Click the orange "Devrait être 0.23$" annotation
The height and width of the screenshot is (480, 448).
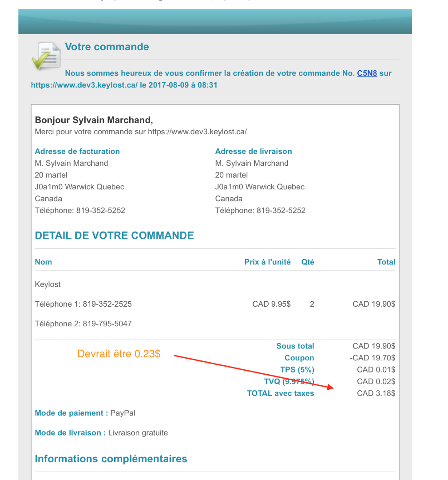pos(119,354)
